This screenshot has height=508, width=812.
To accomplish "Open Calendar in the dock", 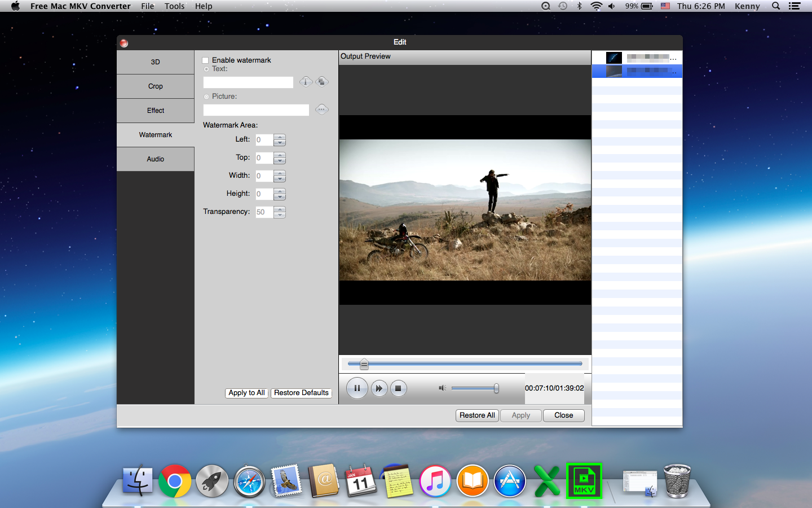I will 361,481.
